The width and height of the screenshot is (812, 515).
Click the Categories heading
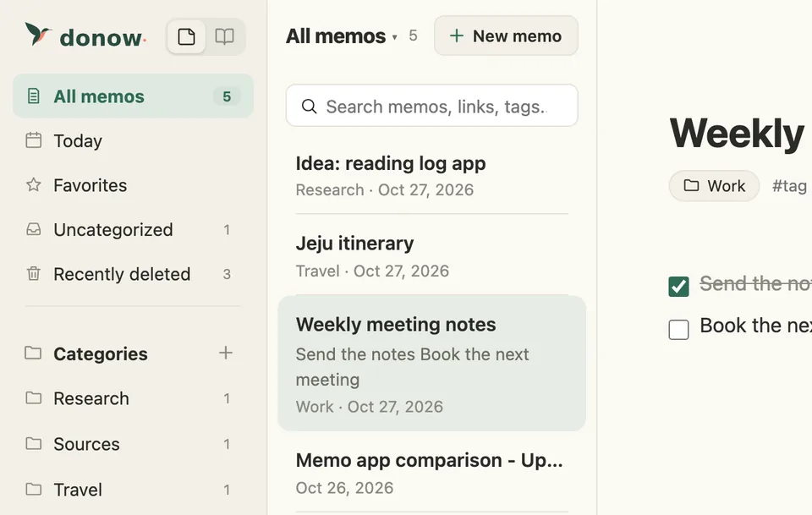point(101,354)
